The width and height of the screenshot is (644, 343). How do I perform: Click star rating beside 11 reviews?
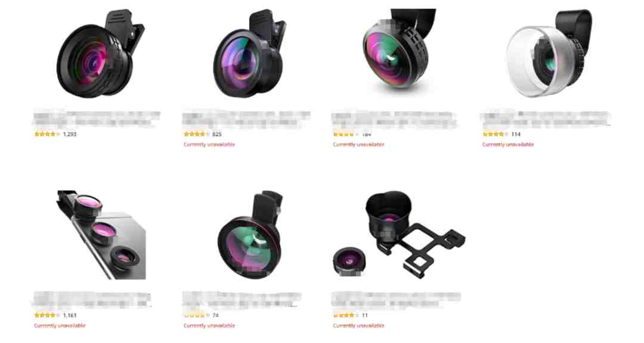[x=346, y=315]
